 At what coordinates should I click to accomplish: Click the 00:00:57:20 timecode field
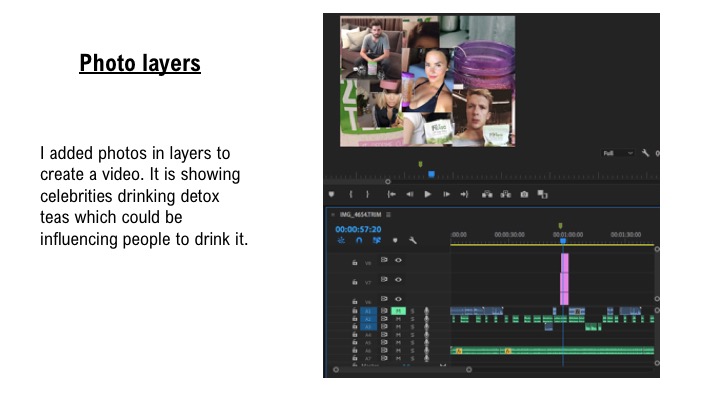click(358, 228)
